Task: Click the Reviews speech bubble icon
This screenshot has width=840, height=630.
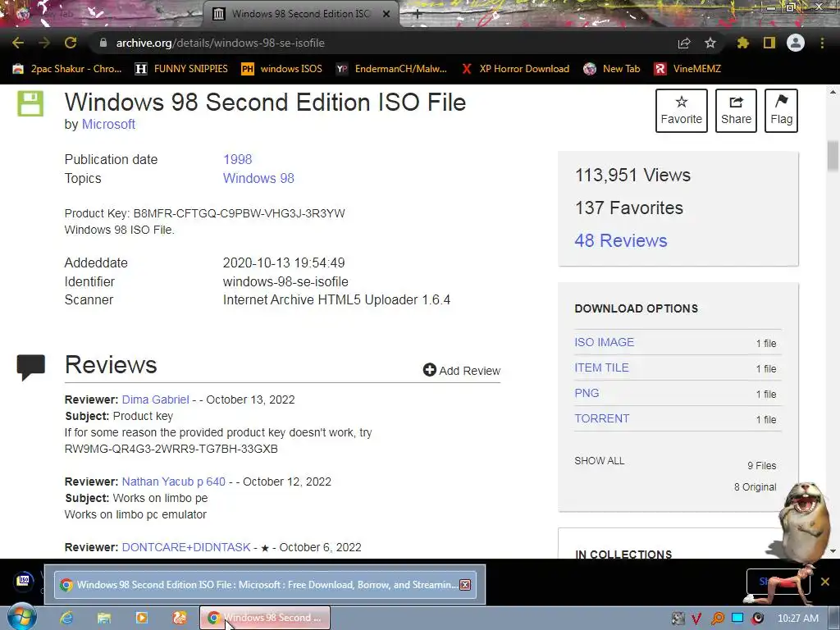Action: pos(30,367)
